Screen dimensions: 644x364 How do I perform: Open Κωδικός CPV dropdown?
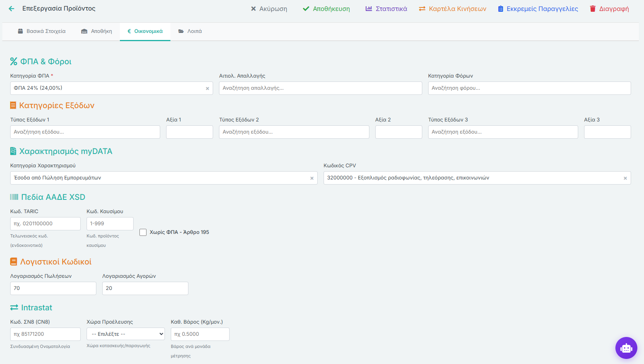tap(477, 178)
